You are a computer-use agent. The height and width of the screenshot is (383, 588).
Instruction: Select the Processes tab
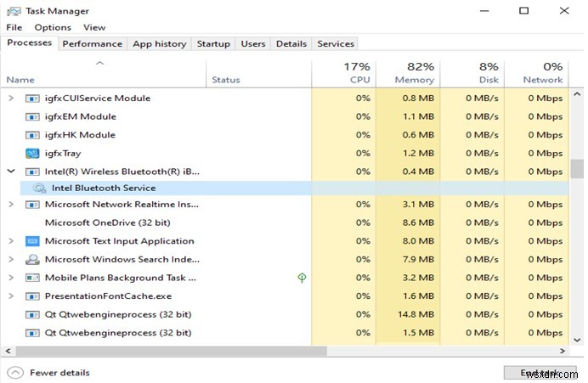click(x=29, y=42)
